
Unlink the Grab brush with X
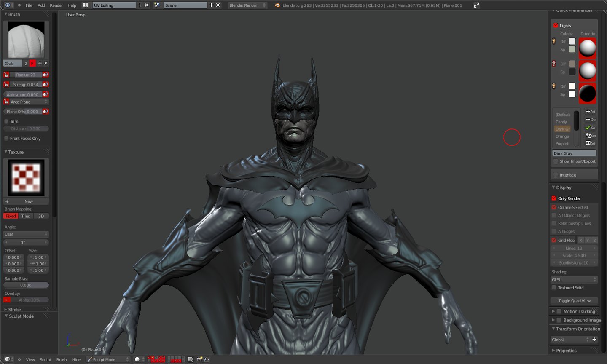click(x=46, y=63)
